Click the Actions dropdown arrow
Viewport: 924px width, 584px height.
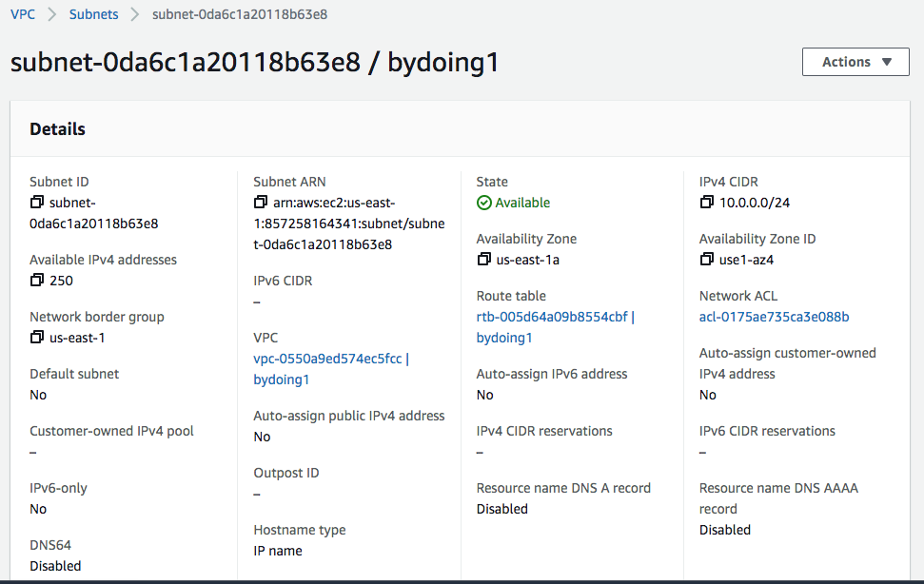[x=886, y=62]
